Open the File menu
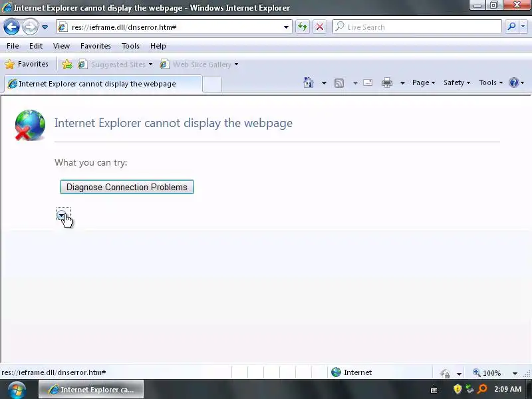Screen dimensions: 532x399 tap(13, 46)
